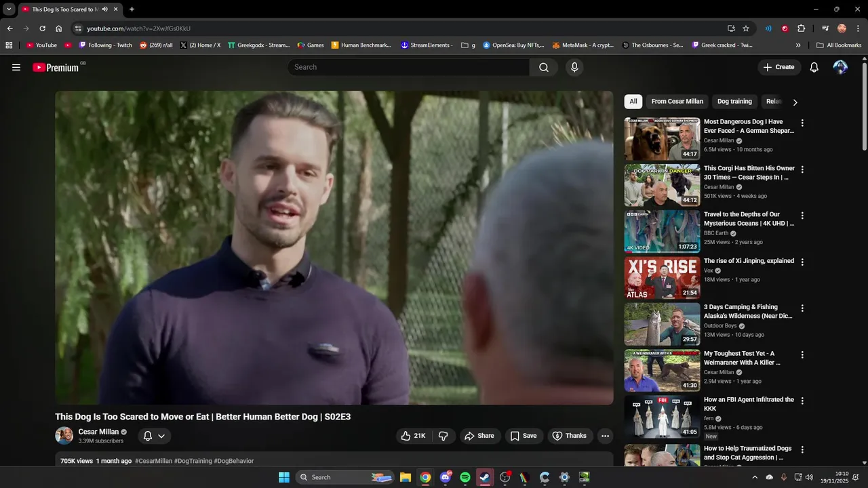This screenshot has height=488, width=868.
Task: Open File Explorer from the taskbar
Action: pos(406,477)
